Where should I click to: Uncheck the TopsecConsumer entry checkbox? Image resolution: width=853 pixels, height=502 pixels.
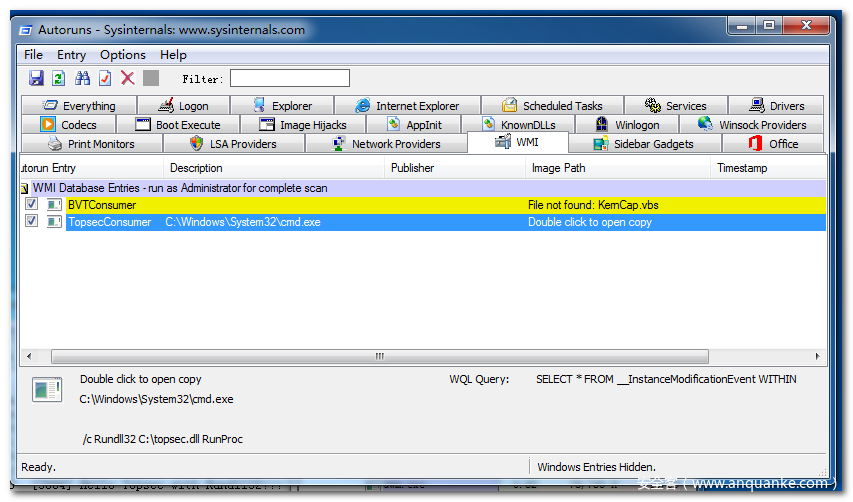(31, 222)
